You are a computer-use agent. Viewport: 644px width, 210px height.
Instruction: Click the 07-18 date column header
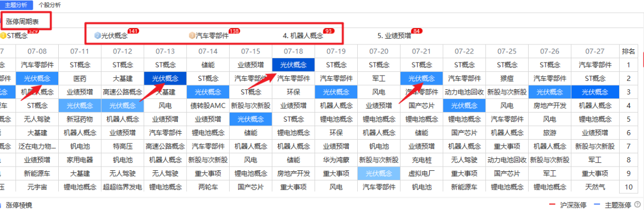[x=293, y=51]
